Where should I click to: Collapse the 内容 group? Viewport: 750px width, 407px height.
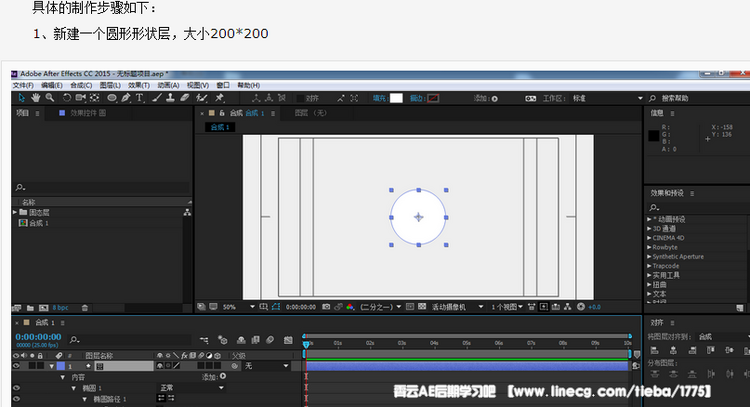(x=63, y=377)
